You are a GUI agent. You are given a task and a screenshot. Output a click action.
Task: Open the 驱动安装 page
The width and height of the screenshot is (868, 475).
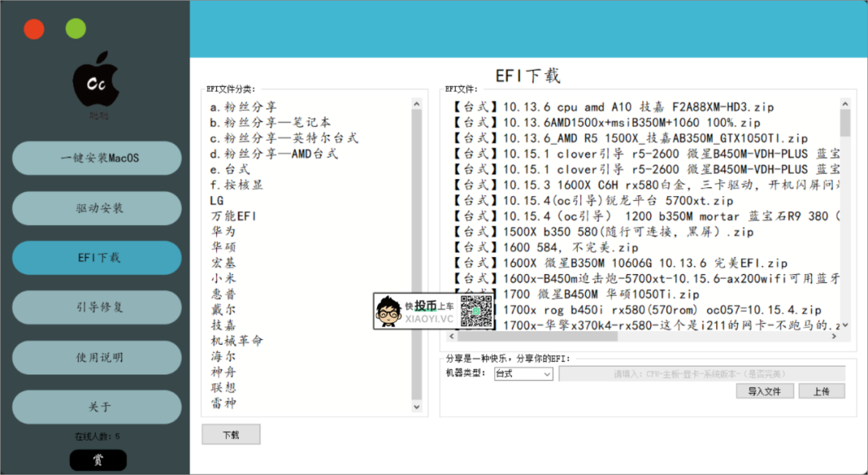pos(97,208)
